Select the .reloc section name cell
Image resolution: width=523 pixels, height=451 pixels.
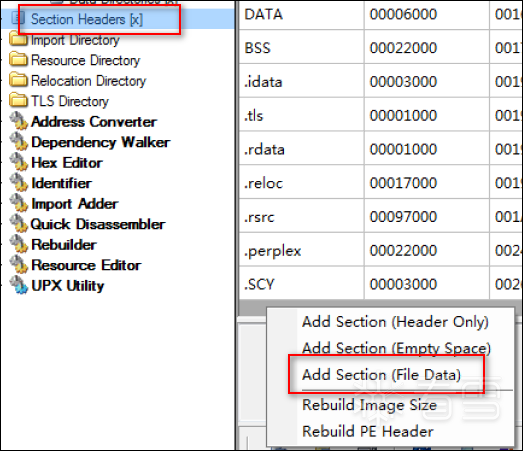(x=302, y=183)
